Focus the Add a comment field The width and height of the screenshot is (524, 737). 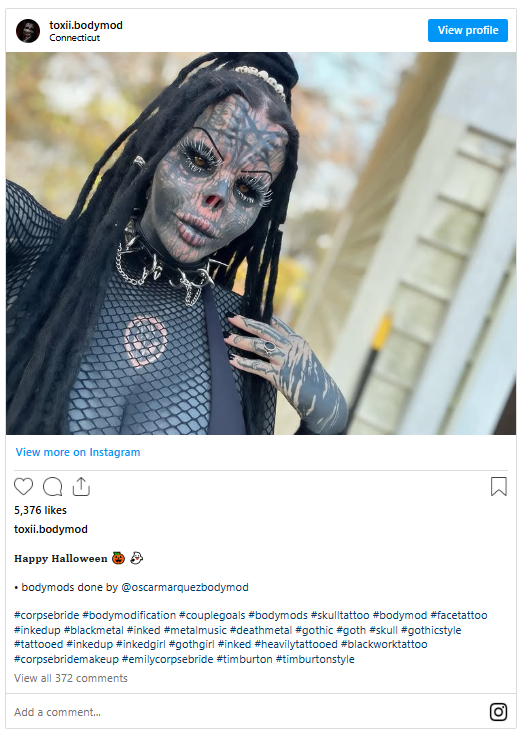(x=249, y=712)
